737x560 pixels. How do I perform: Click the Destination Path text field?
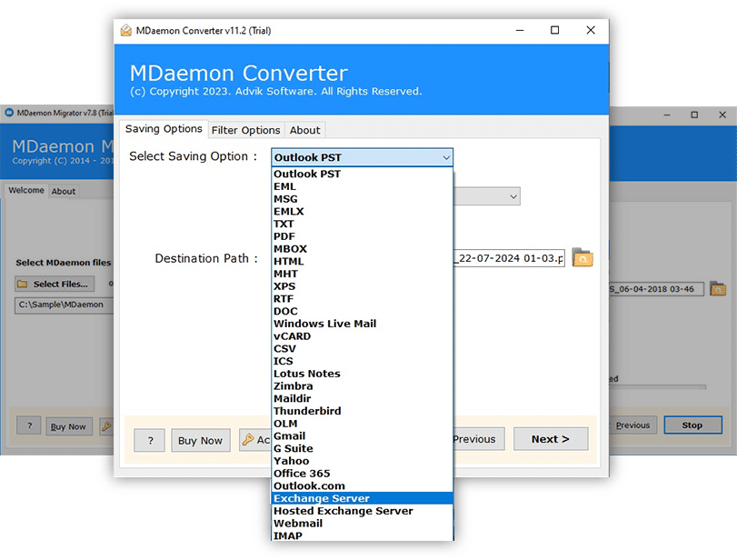[x=509, y=258]
